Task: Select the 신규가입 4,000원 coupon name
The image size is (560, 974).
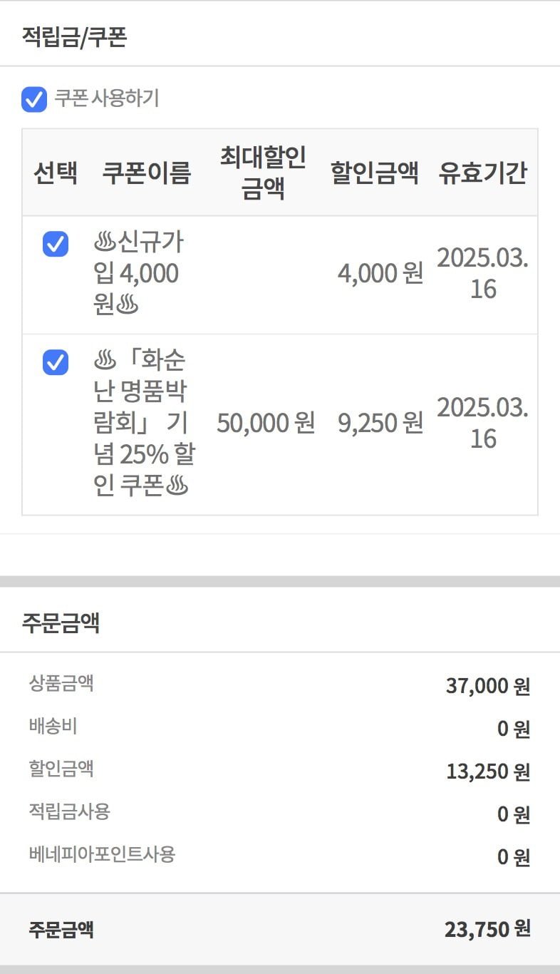Action: click(x=140, y=275)
